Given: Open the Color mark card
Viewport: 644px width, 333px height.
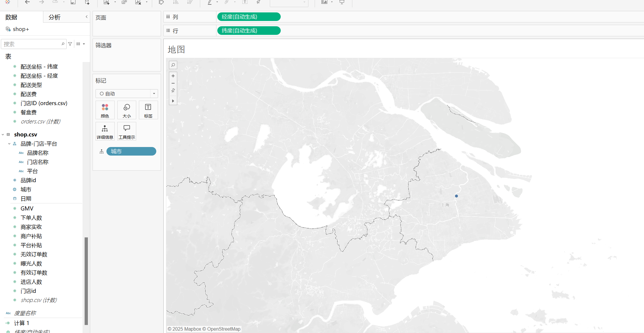Looking at the screenshot, I should [105, 110].
